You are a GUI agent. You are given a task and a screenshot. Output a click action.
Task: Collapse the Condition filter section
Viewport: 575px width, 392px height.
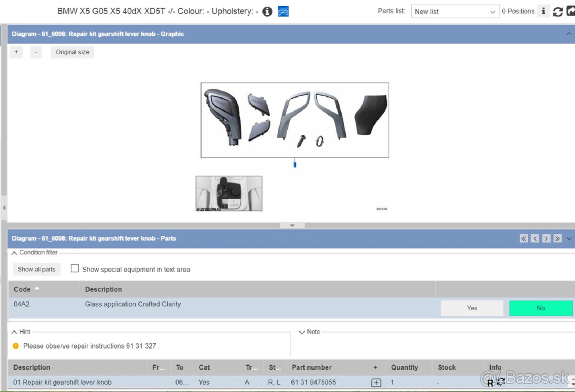pos(14,253)
